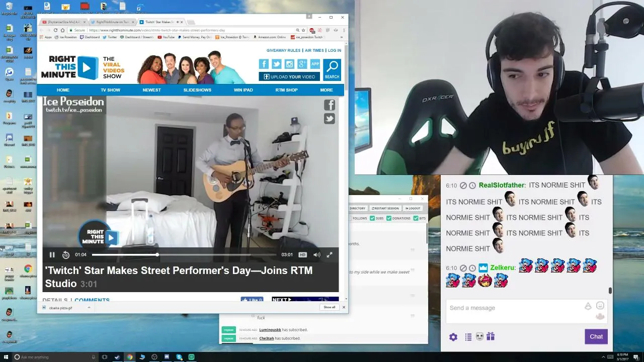Enter fullscreen on the video player
Screen dimensions: 644x362
[x=330, y=255]
